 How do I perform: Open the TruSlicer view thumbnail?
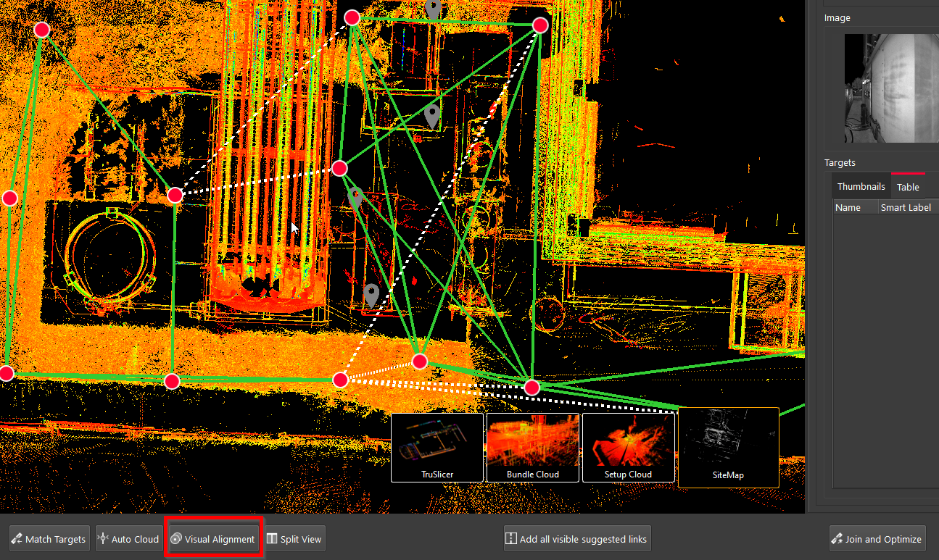click(437, 447)
